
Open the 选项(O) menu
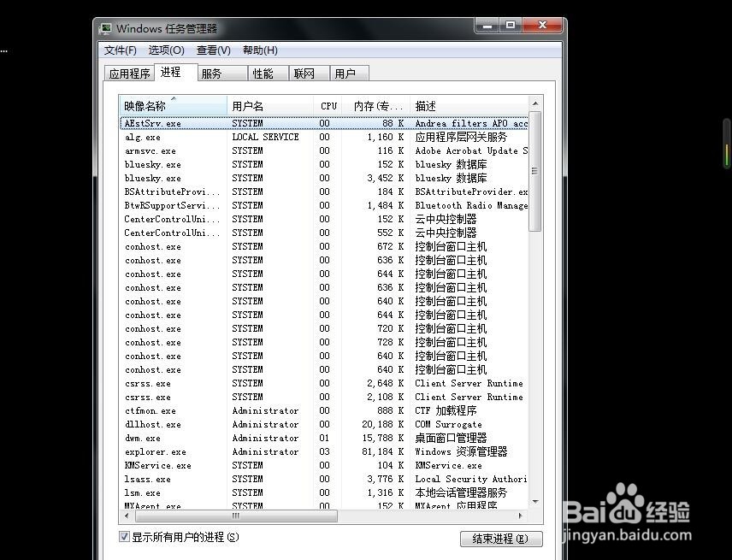tap(166, 50)
